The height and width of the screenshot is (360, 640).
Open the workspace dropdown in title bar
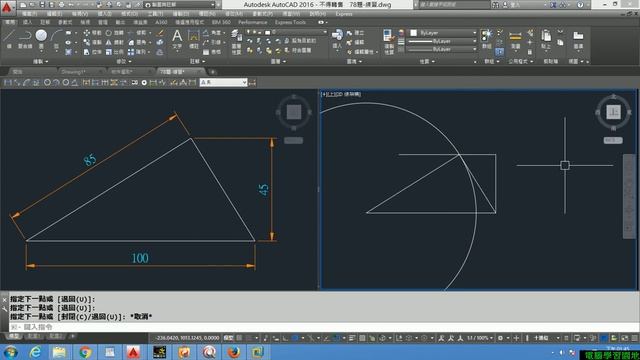pos(180,4)
